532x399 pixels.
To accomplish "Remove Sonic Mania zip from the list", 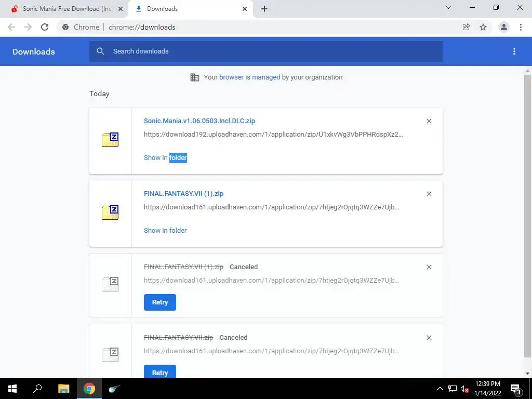I will pyautogui.click(x=429, y=121).
